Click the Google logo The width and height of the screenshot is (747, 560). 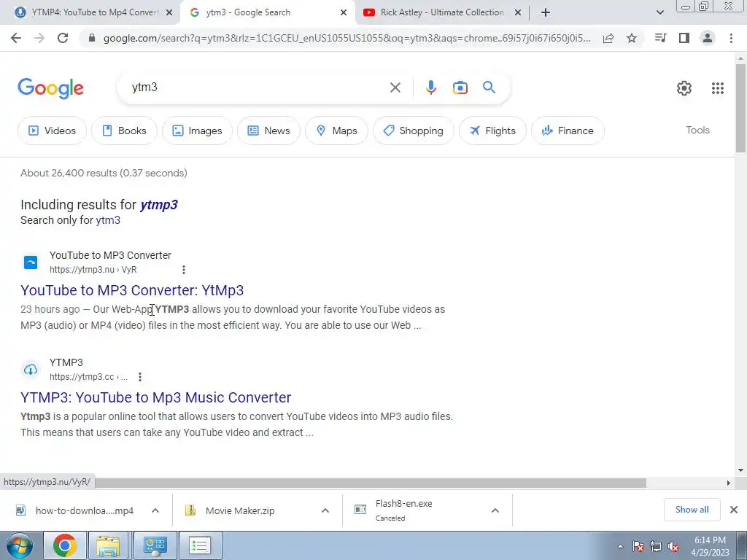[x=51, y=88]
